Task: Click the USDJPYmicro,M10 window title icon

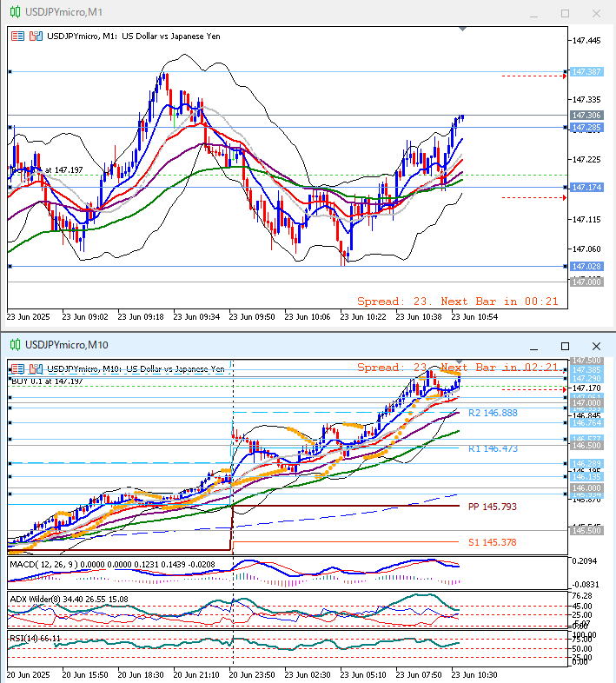Action: [x=16, y=345]
